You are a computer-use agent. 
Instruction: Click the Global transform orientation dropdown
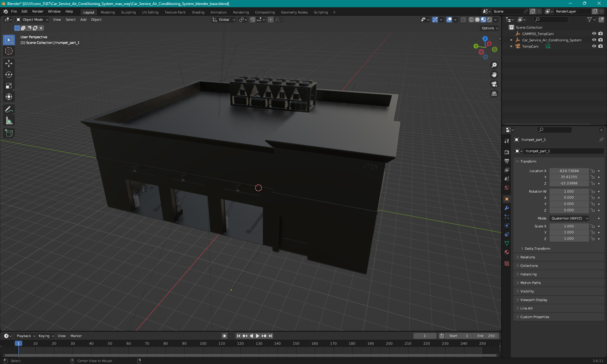tap(224, 20)
